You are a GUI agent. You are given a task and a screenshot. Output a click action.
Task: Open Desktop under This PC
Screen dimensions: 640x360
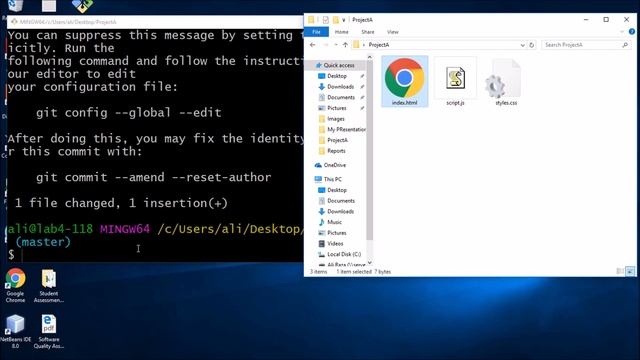(x=337, y=190)
